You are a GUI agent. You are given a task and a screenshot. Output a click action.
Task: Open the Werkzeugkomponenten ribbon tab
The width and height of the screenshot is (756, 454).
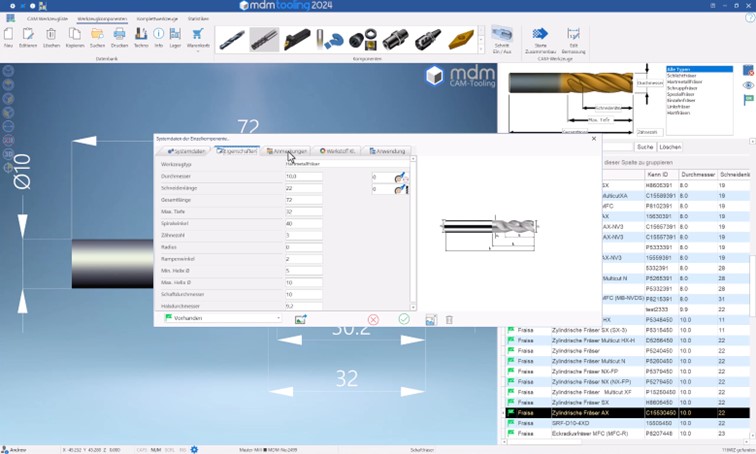pos(102,19)
